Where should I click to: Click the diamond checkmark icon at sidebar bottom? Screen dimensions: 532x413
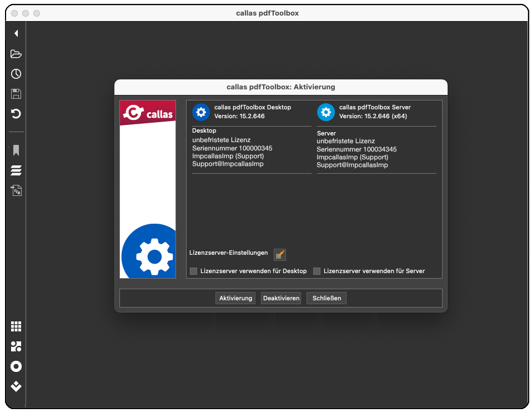pos(16,386)
